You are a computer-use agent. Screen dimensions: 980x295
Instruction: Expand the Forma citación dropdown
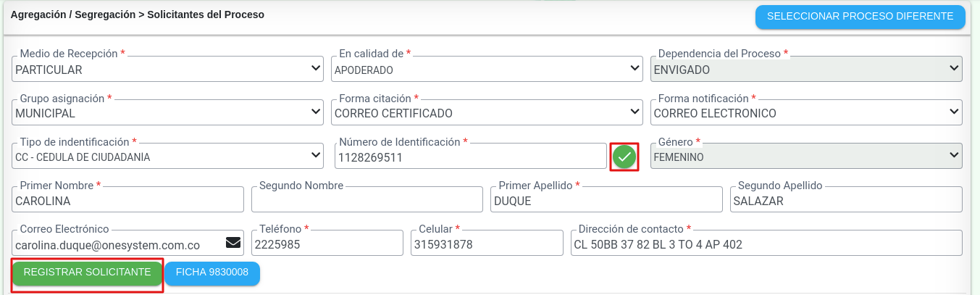[487, 113]
